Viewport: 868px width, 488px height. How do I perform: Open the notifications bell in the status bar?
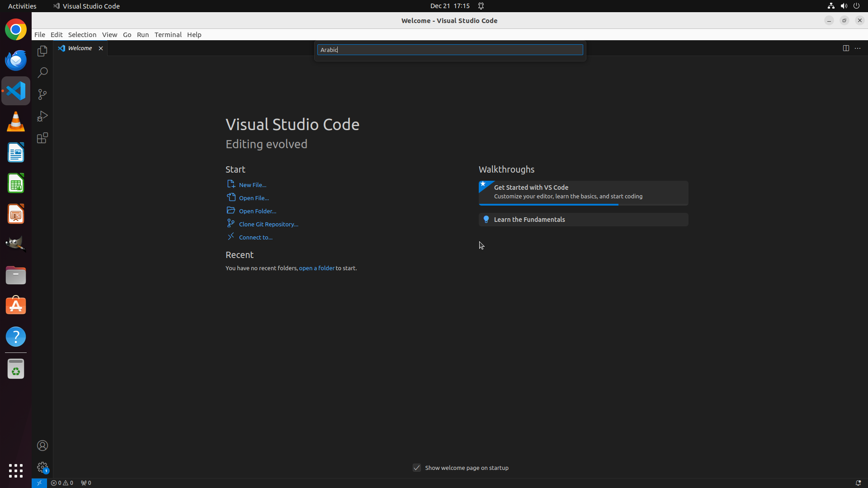click(858, 483)
